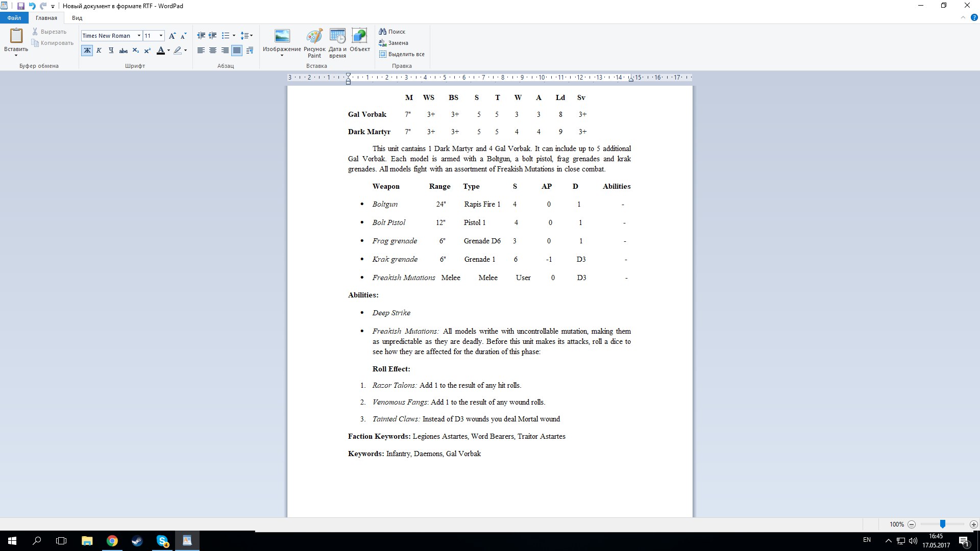This screenshot has width=980, height=551.
Task: Click the 'Freakish Mutations:' ability text
Action: pos(405,331)
